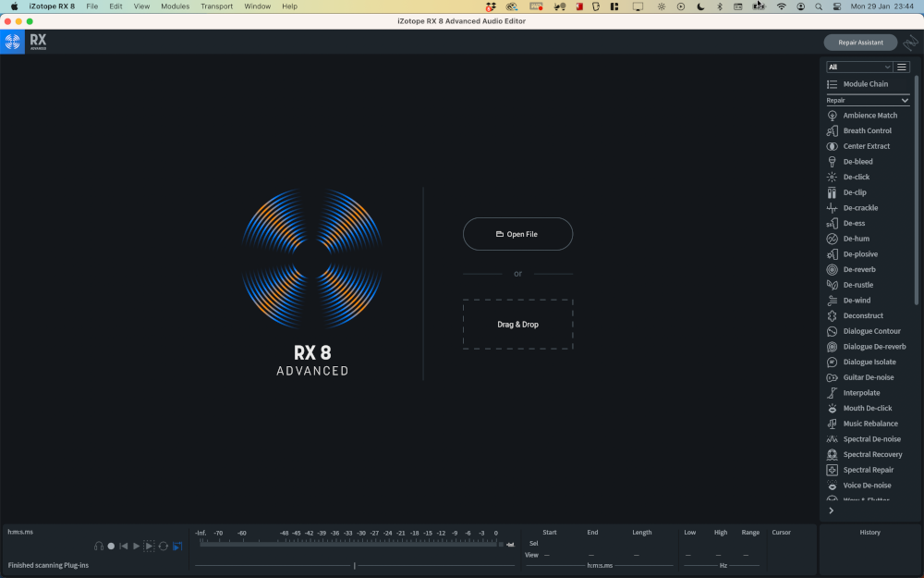
Task: Launch the Repair Assistant
Action: (x=860, y=43)
